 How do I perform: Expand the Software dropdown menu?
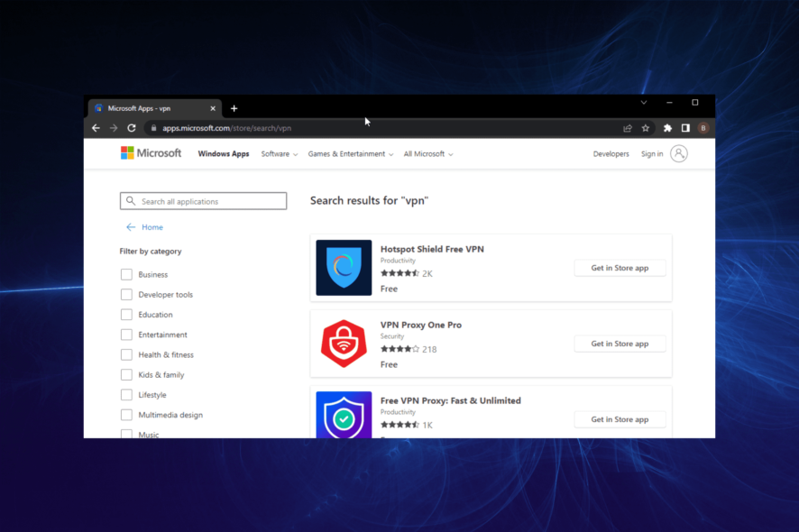click(280, 154)
